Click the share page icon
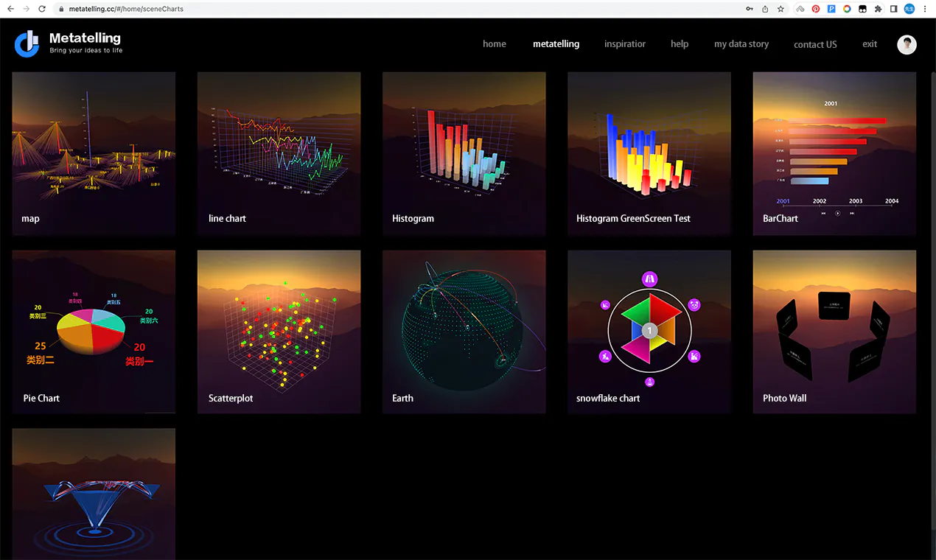The image size is (936, 560). click(x=765, y=9)
